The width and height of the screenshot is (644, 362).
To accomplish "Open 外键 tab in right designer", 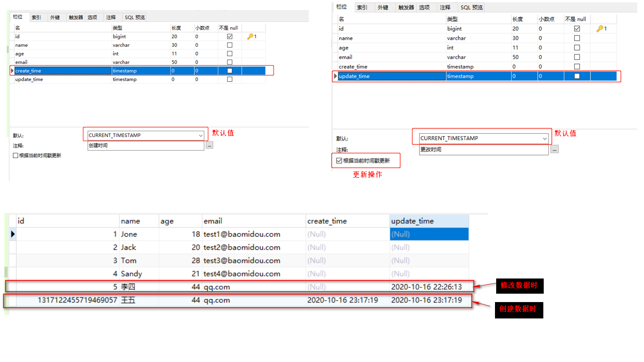I will (x=383, y=7).
